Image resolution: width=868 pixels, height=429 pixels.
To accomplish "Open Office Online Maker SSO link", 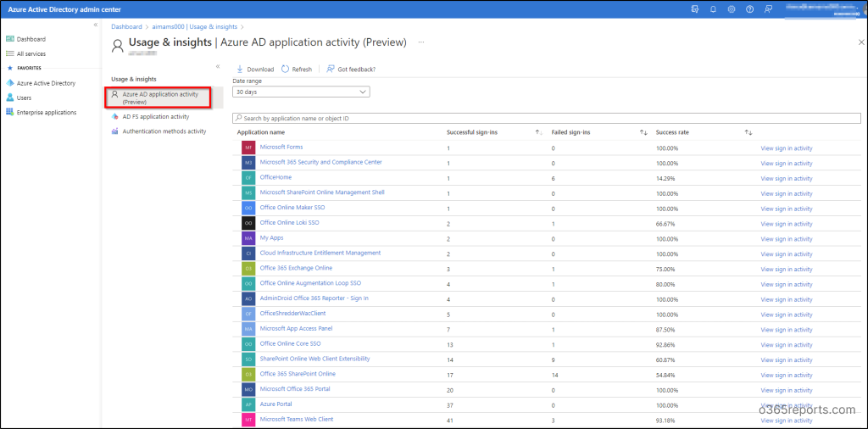I will (x=292, y=207).
